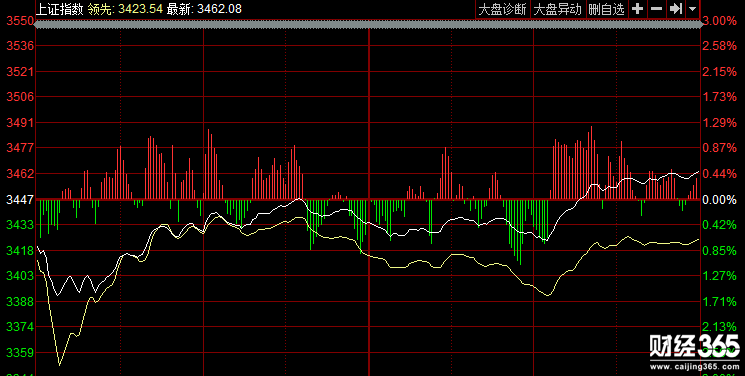
Task: Click the jump-to-end arrow icon
Action: [675, 9]
